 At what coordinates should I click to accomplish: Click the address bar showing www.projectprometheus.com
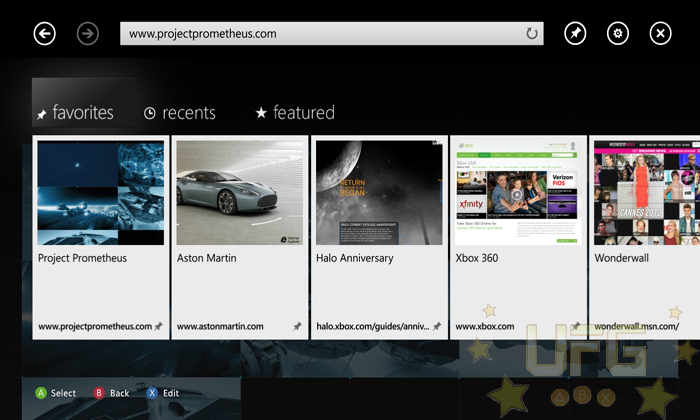(332, 33)
